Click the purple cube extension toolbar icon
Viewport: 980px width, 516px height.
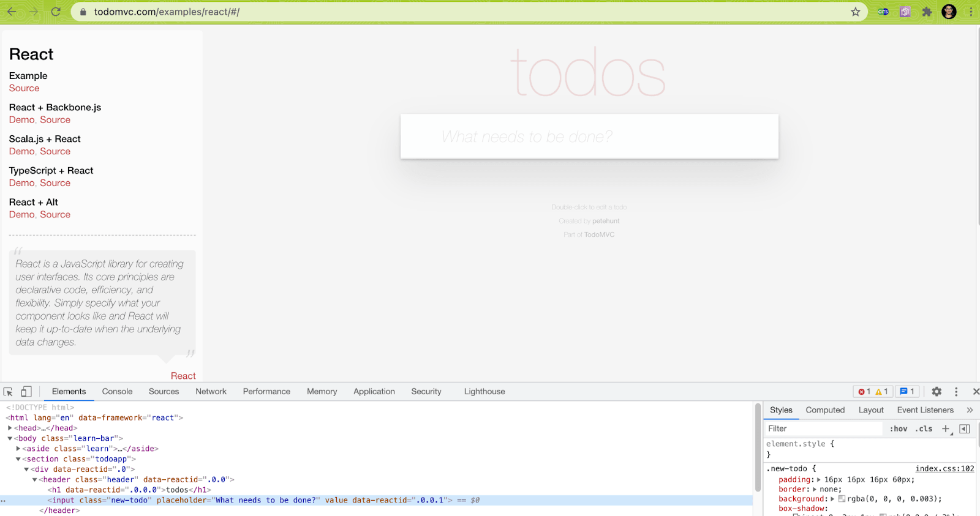click(905, 12)
